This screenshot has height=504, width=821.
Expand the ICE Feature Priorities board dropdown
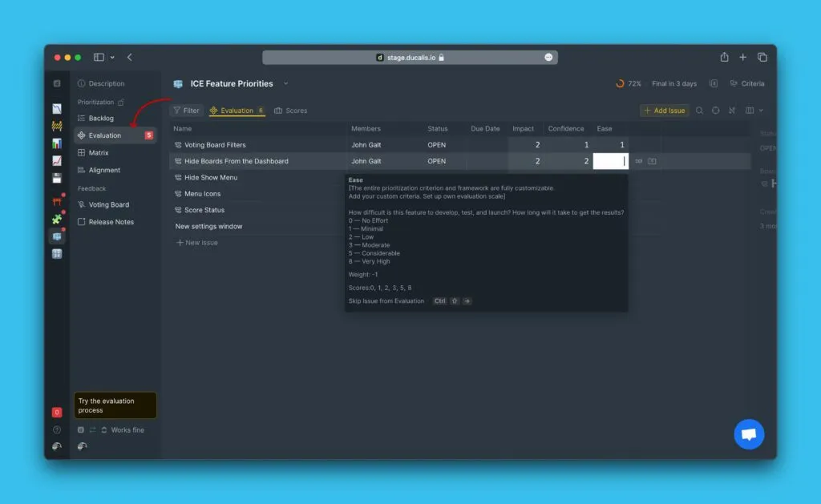[285, 83]
